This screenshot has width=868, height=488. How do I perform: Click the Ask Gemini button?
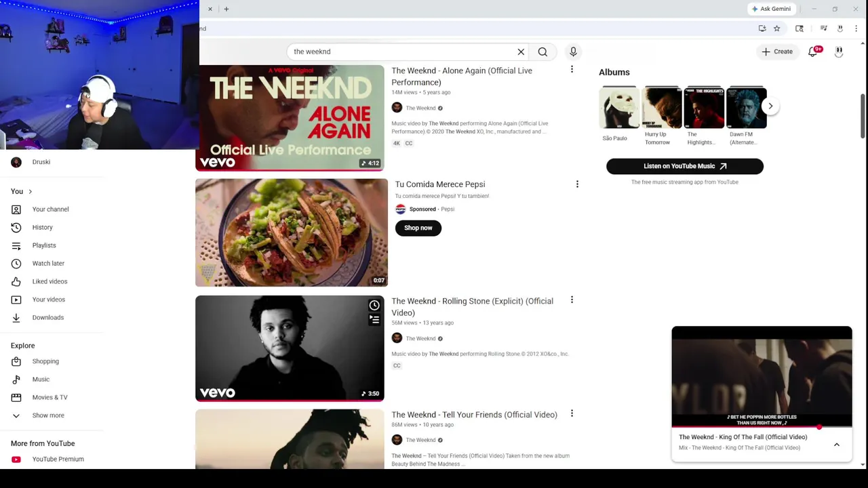[771, 9]
